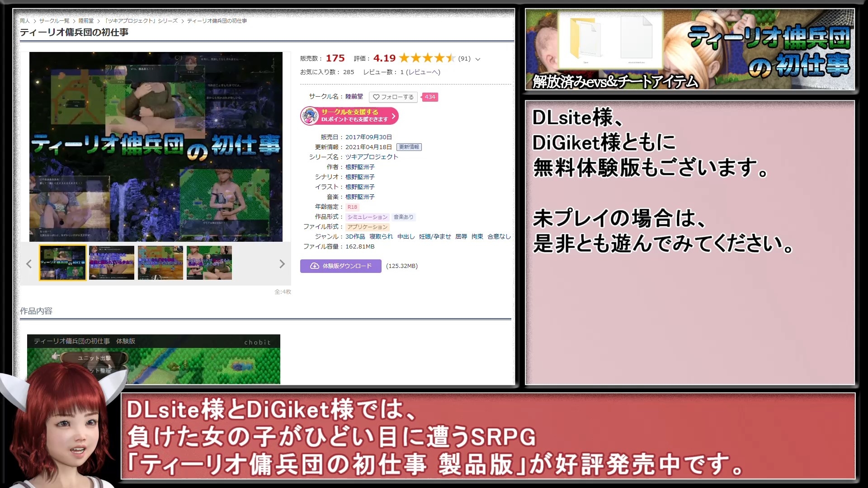Image resolution: width=868 pixels, height=488 pixels.
Task: Open the 中出し genre link
Action: pyautogui.click(x=406, y=236)
